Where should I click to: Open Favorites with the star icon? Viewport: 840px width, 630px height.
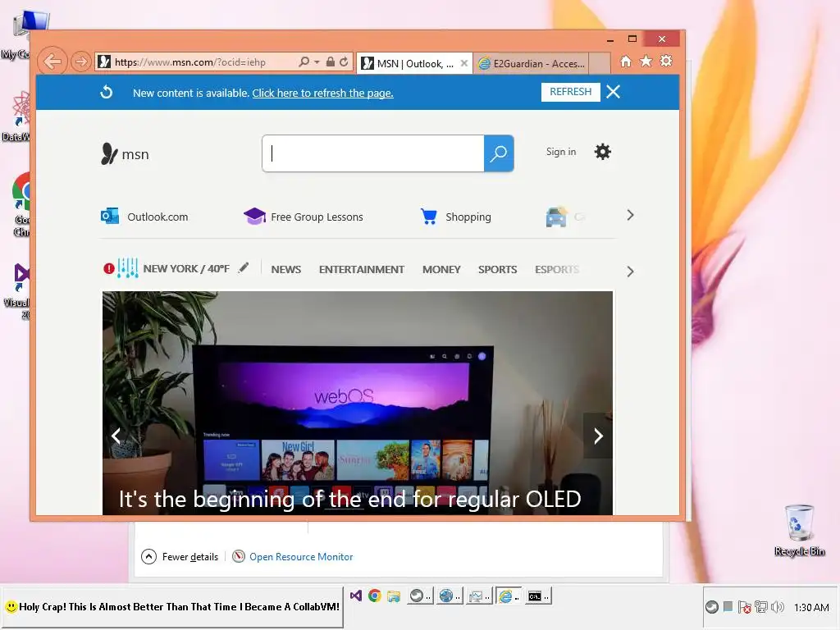pyautogui.click(x=646, y=61)
